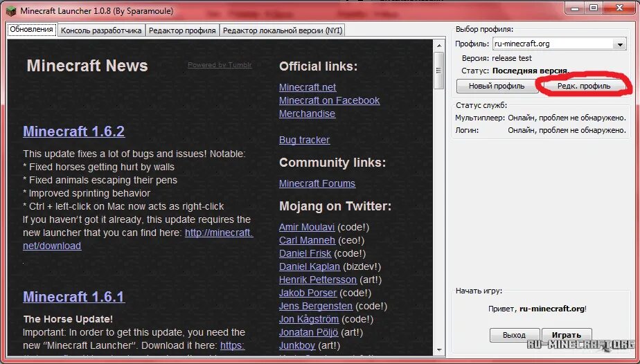Screen dimensions: 640x364
Task: Open Jon Kågström's Twitter link
Action: tap(309, 319)
